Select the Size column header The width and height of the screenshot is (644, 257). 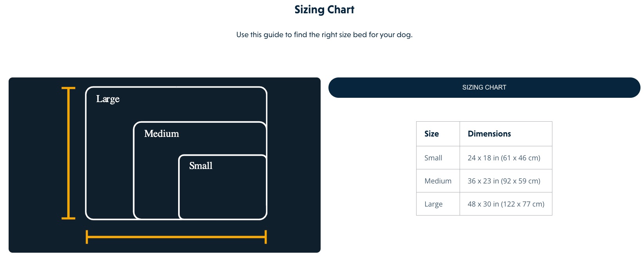pyautogui.click(x=438, y=134)
